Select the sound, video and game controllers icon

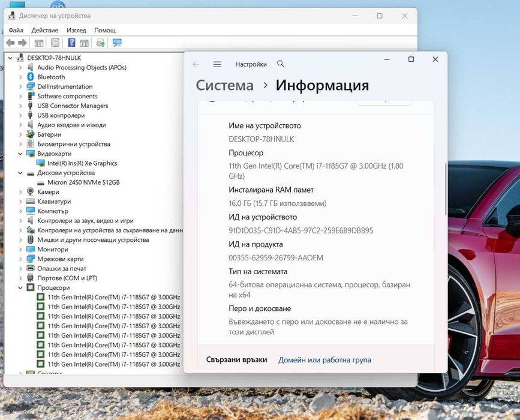(31, 221)
